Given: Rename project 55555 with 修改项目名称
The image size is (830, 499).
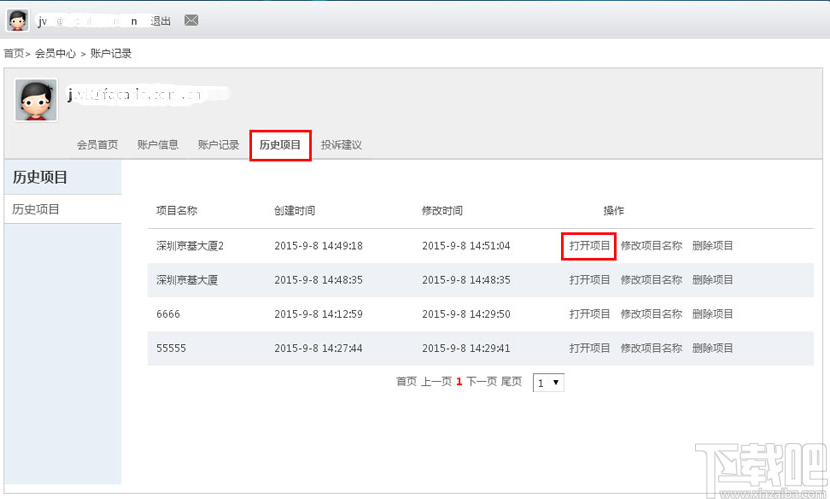Looking at the screenshot, I should tap(652, 348).
